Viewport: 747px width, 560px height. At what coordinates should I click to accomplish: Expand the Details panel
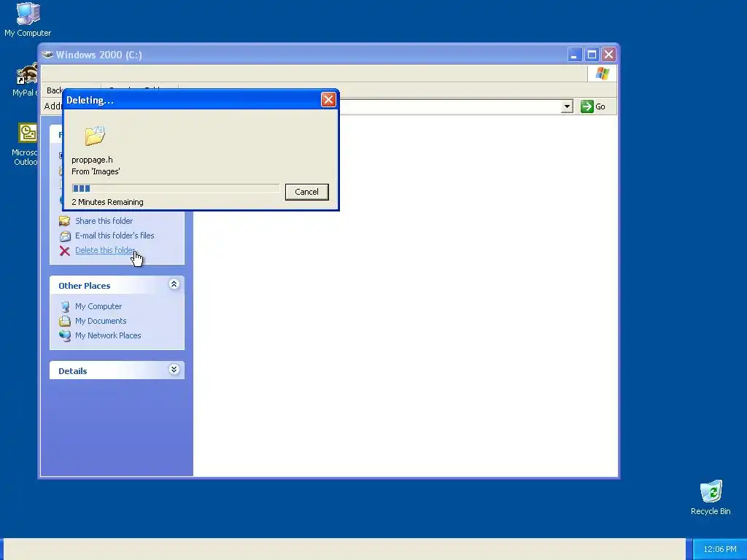[174, 370]
